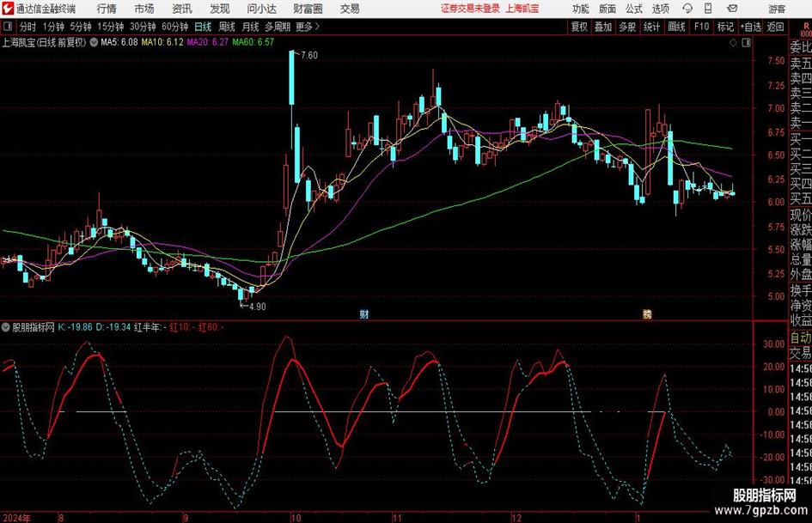The image size is (812, 523).
Task: Switch to the 5分钟 period tab
Action: [81, 27]
